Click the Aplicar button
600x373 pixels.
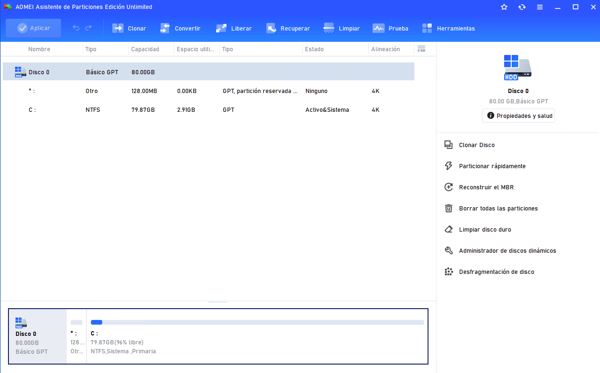coord(33,28)
